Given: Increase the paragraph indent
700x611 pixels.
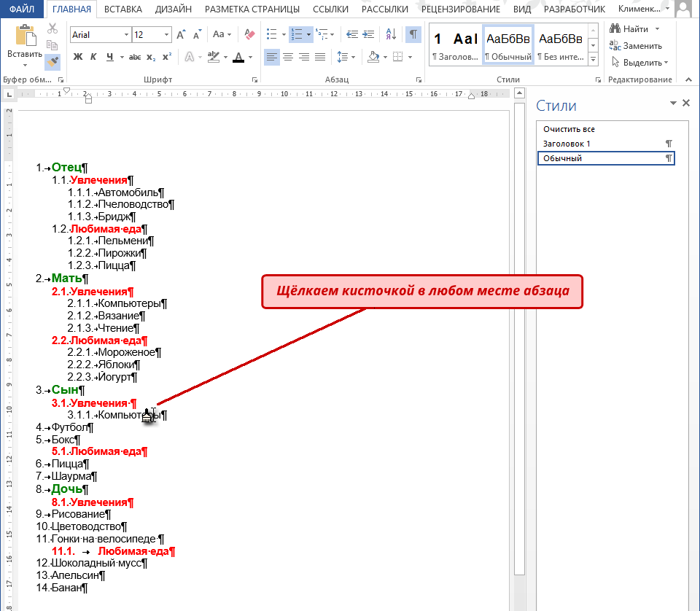Looking at the screenshot, I should click(368, 34).
